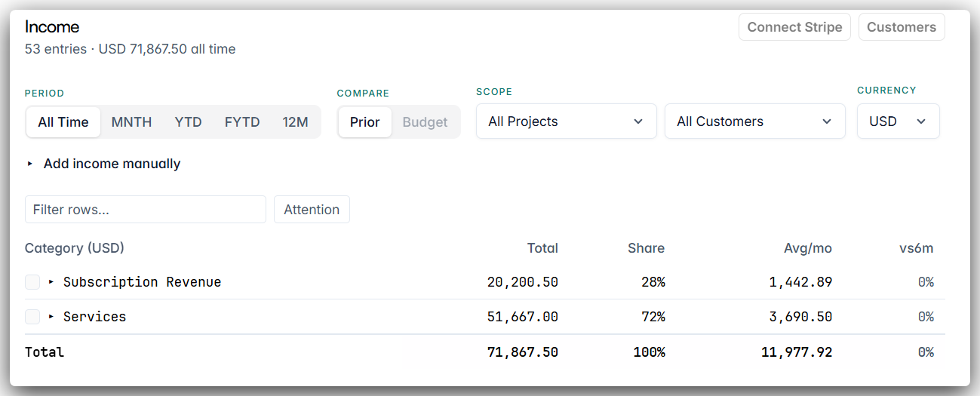This screenshot has height=396, width=980.
Task: Click the Total column header
Action: pos(542,248)
